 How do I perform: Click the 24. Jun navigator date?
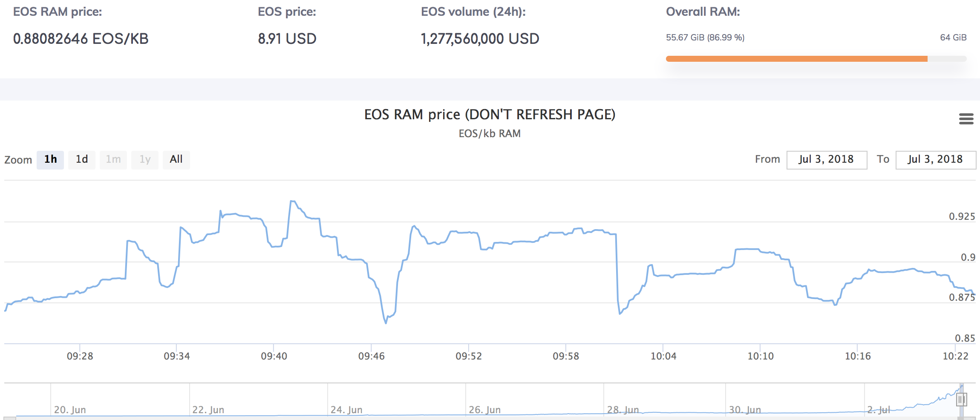click(x=346, y=410)
